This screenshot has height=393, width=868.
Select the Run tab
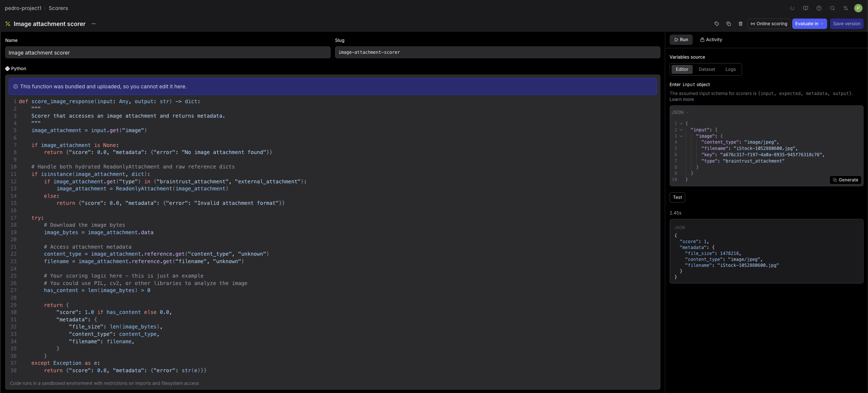coord(681,40)
